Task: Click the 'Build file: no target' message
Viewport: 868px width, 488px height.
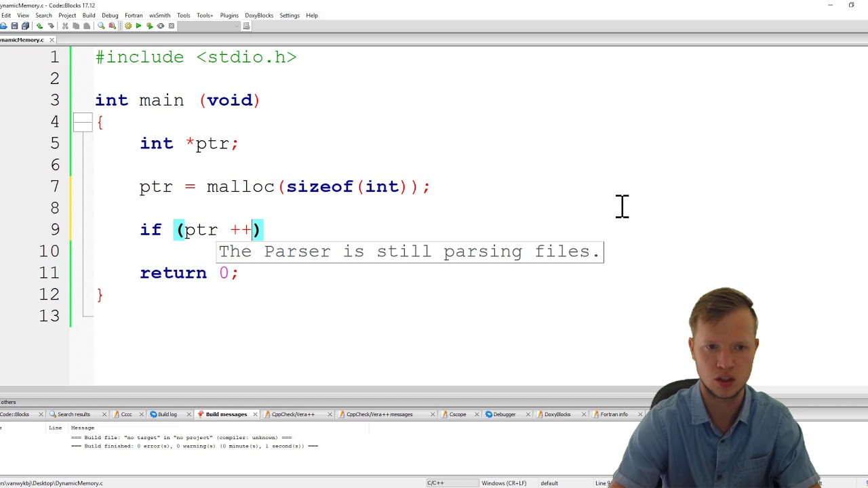Action: coord(181,438)
